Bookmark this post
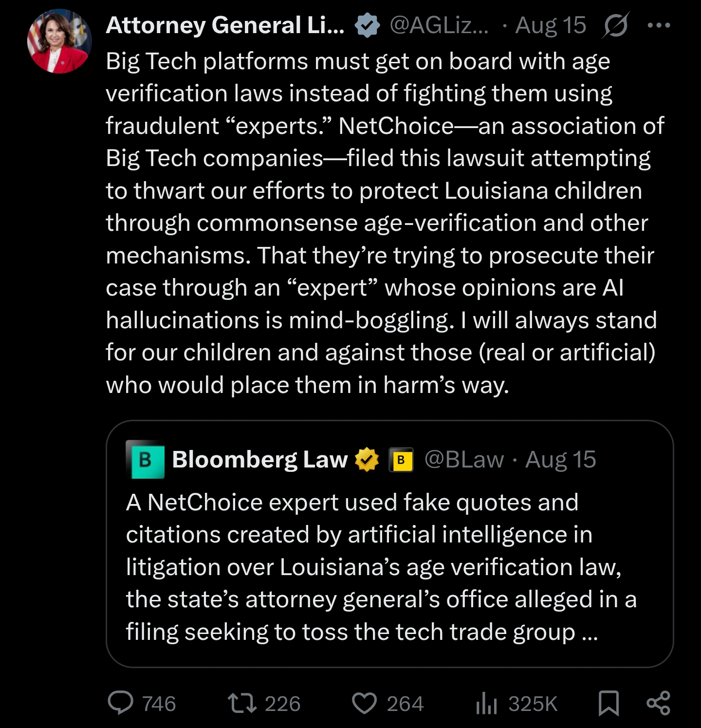Screen dimensions: 701x728 (609, 703)
